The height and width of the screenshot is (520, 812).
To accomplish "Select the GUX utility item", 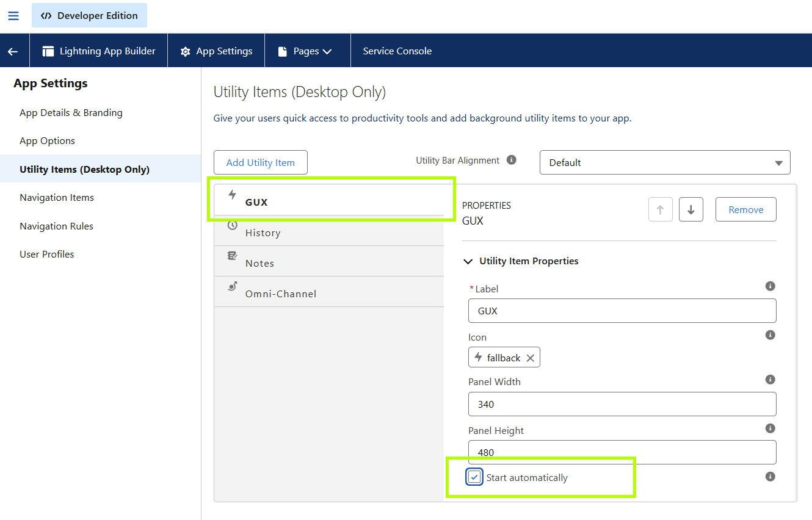I will point(330,200).
